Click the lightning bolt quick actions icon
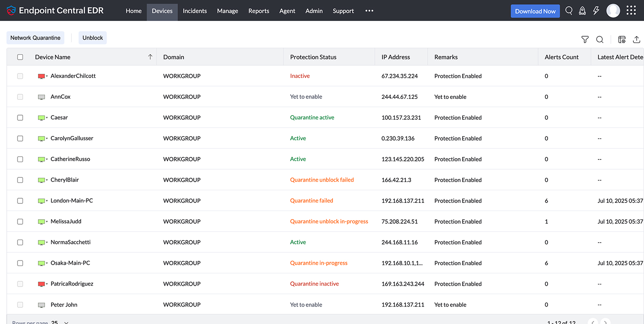Screen dimensions: 644x324 pos(596,11)
